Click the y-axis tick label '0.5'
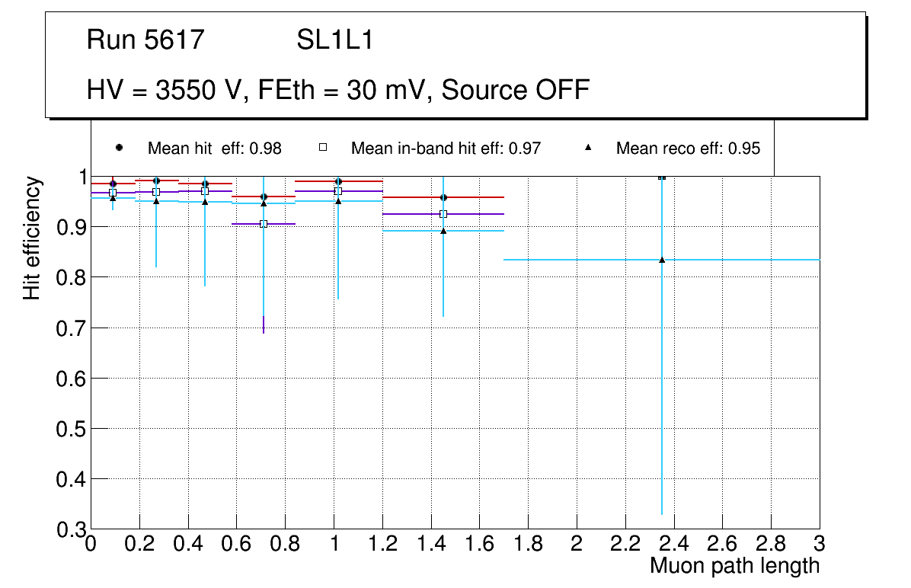This screenshot has height=588, width=911. [70, 429]
